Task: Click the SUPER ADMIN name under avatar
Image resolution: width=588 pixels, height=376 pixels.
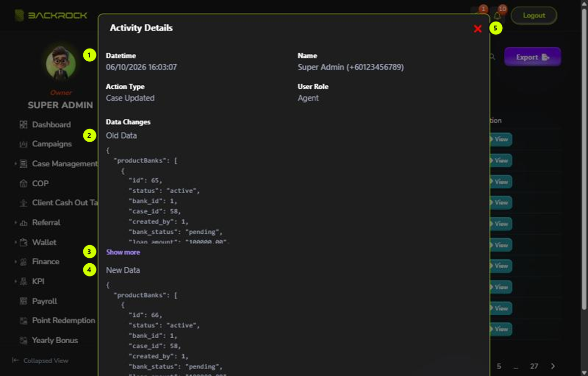Action: click(x=60, y=105)
